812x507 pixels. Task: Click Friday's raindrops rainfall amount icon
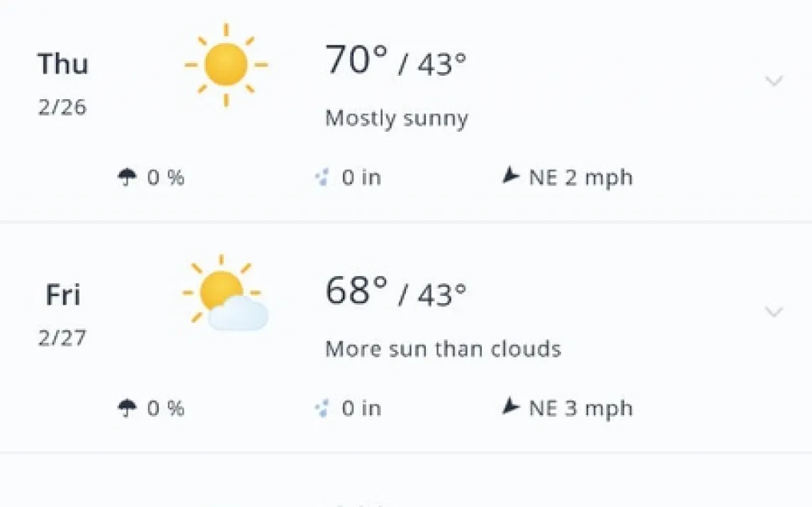click(322, 408)
